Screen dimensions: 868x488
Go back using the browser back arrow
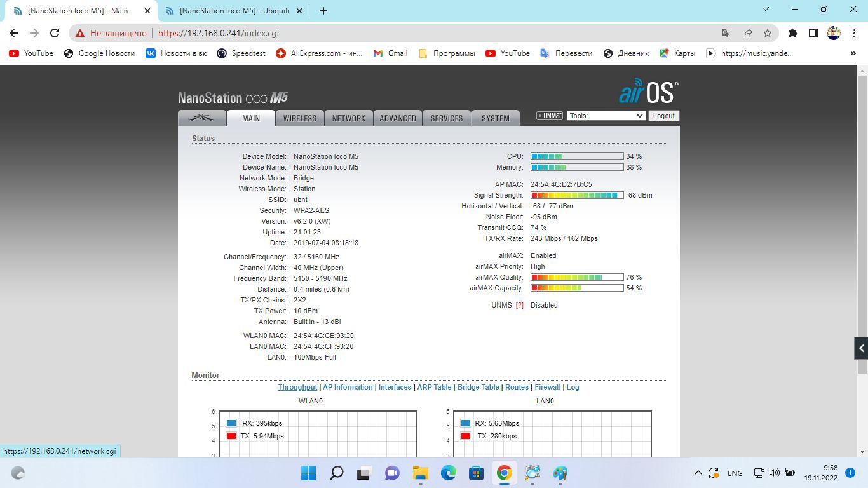tap(14, 33)
